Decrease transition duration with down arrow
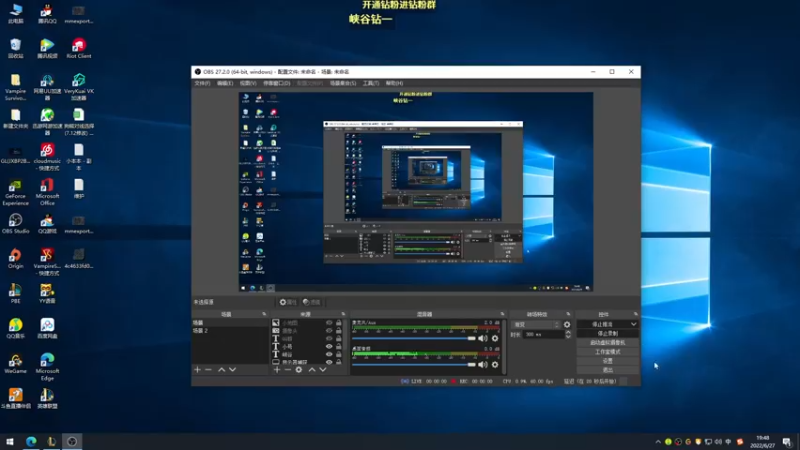 point(568,337)
